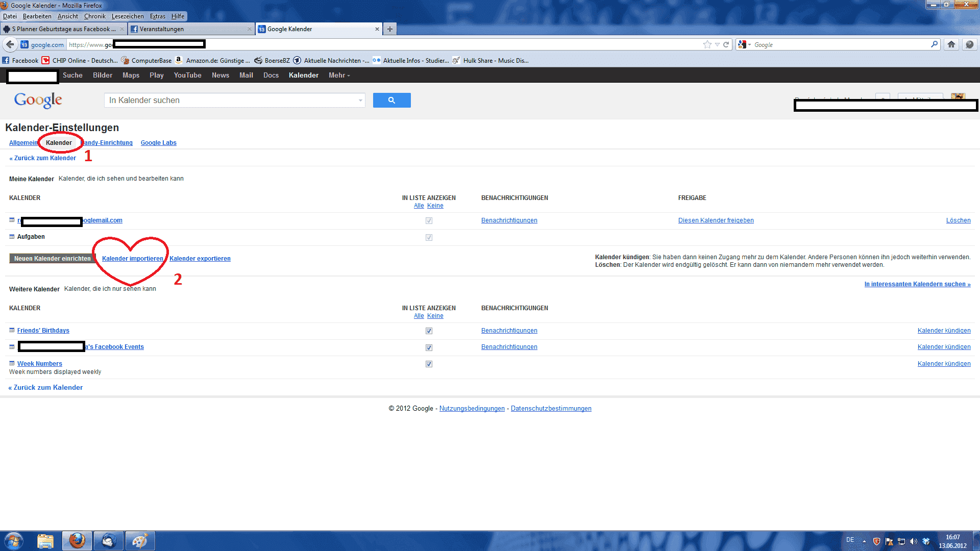
Task: Click Diesen Kalender freigeben link
Action: click(x=716, y=220)
